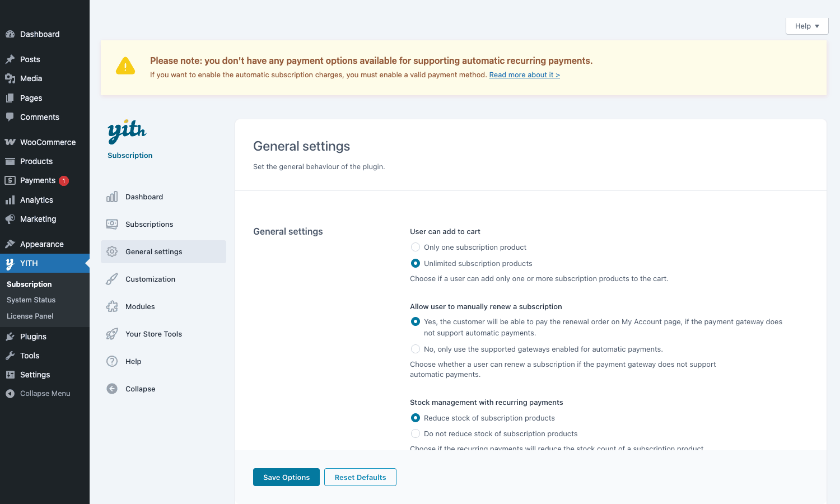Go to Your Store Tools
840x504 pixels.
(x=164, y=334)
